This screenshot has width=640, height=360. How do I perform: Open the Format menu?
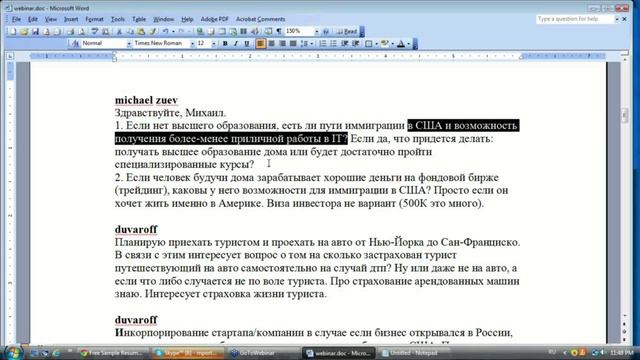[x=94, y=19]
